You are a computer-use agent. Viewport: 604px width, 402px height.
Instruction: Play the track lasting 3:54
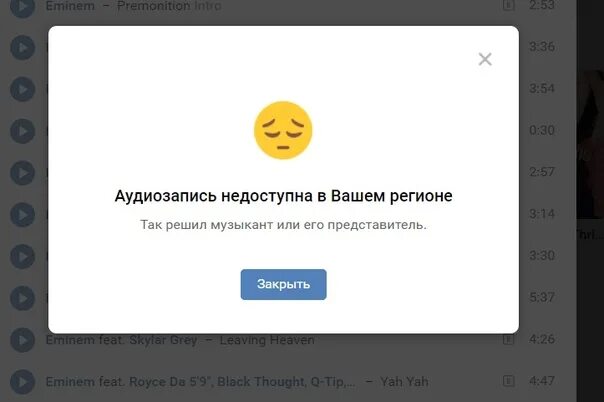click(x=22, y=89)
